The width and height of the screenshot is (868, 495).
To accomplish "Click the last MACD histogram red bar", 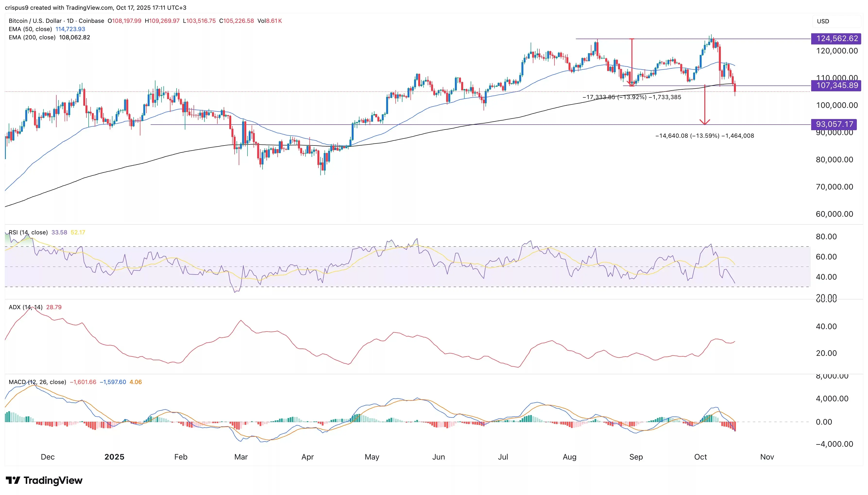I will point(735,426).
